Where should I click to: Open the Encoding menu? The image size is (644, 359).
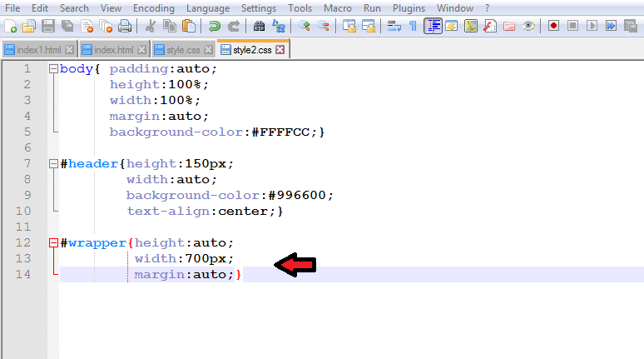click(154, 8)
